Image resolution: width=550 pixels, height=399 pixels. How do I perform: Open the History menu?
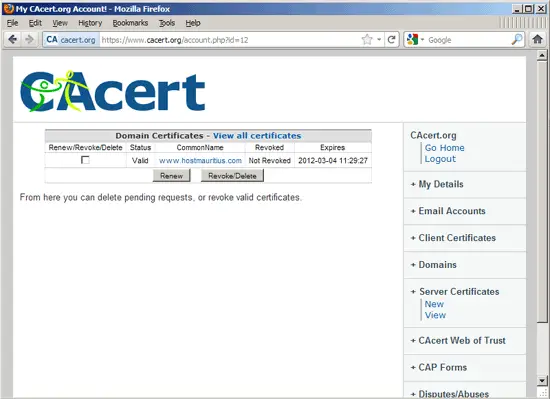90,23
